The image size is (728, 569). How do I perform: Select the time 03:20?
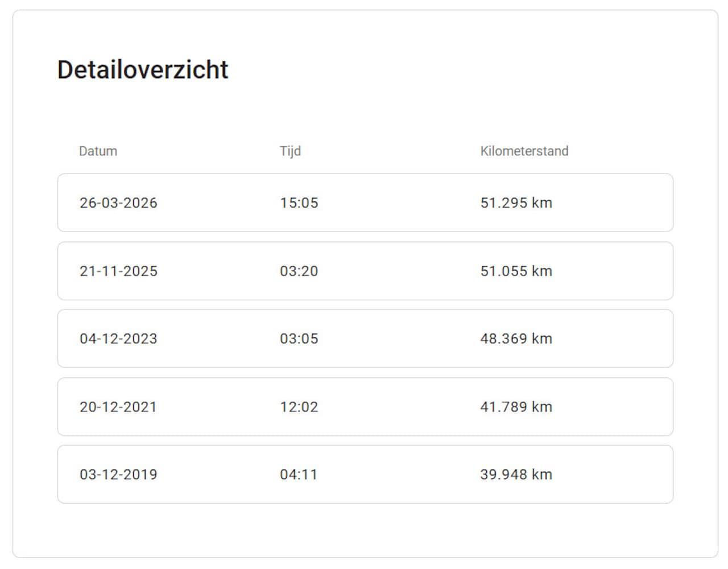(x=299, y=271)
